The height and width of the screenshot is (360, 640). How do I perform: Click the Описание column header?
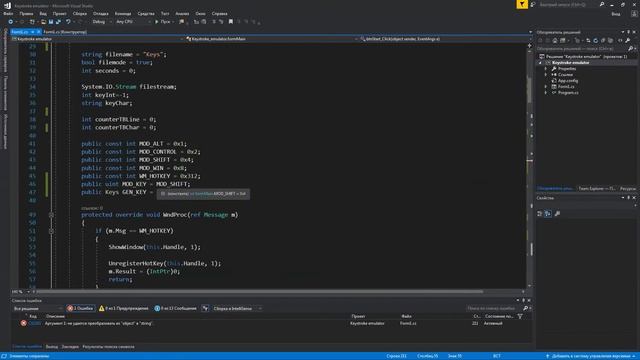point(55,316)
